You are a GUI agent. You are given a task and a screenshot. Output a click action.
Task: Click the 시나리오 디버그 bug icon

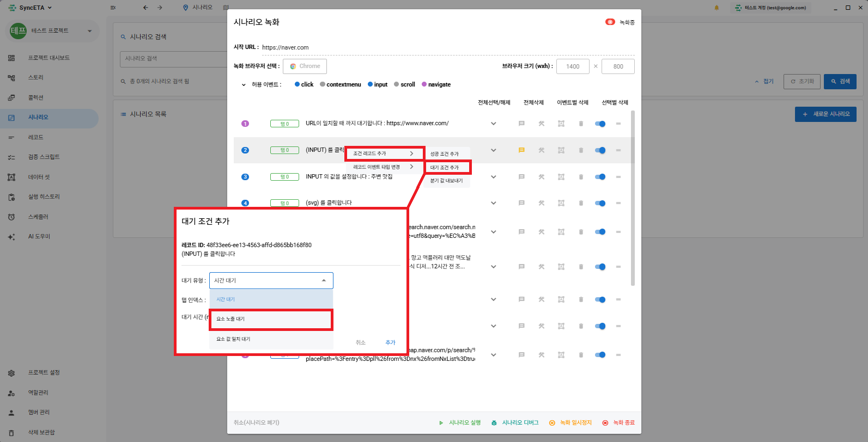point(494,423)
